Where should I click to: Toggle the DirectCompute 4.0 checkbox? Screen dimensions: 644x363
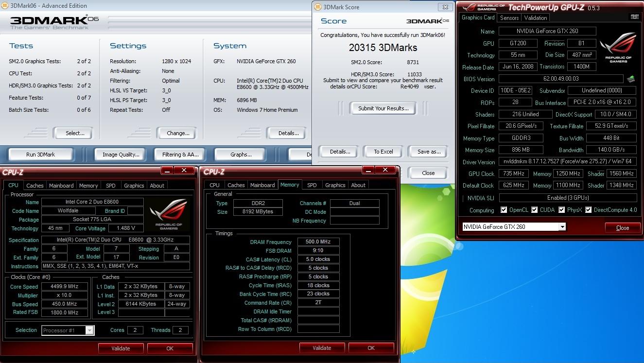pos(589,210)
